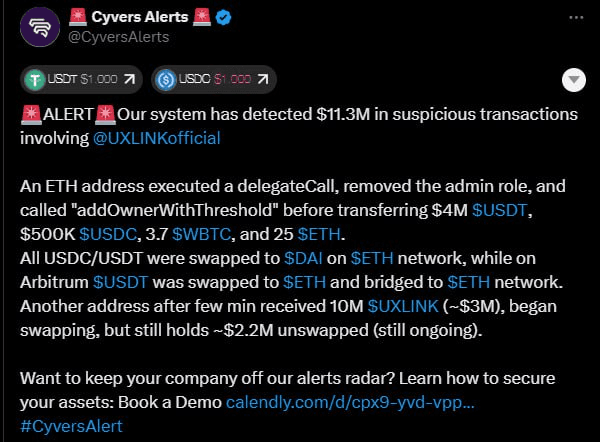The image size is (600, 442).
Task: Select the USDC $1.000 price chip
Action: coord(214,80)
